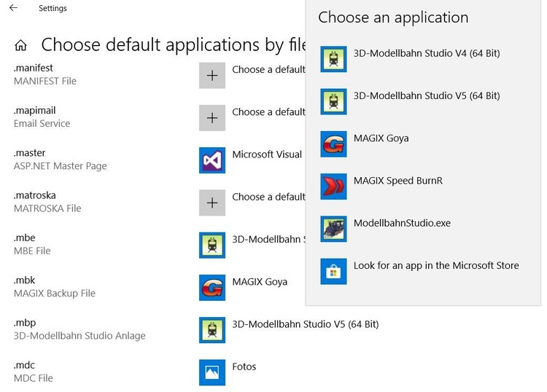Click 3D-Modellbahn Studio V5 label for .mbp
This screenshot has height=392, width=547.
point(306,324)
